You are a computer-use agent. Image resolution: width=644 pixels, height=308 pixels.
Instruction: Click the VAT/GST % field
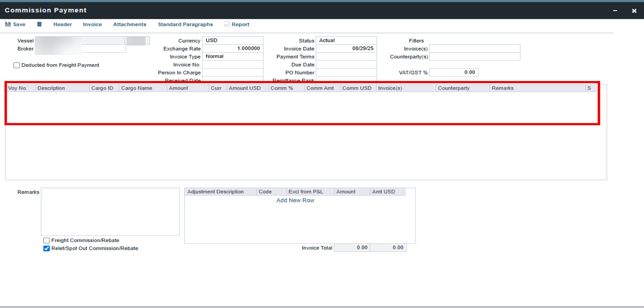point(454,73)
